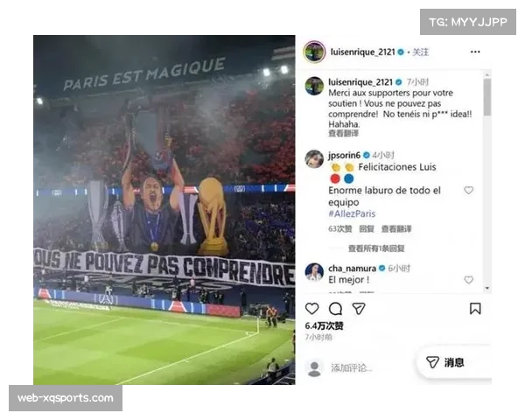Open cha_namura's profile avatar
Image resolution: width=525 pixels, height=420 pixels.
[314, 271]
